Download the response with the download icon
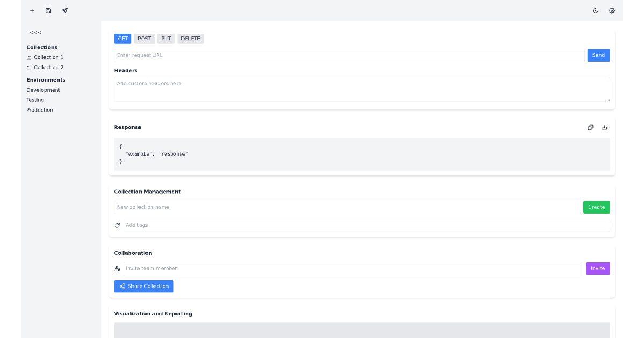Image resolution: width=644 pixels, height=338 pixels. 604,127
